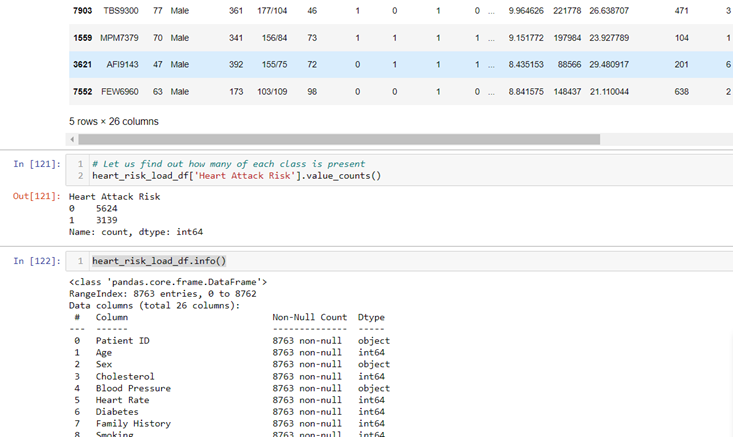Click row index 1559 in the dataframe
The height and width of the screenshot is (437, 733).
(82, 38)
